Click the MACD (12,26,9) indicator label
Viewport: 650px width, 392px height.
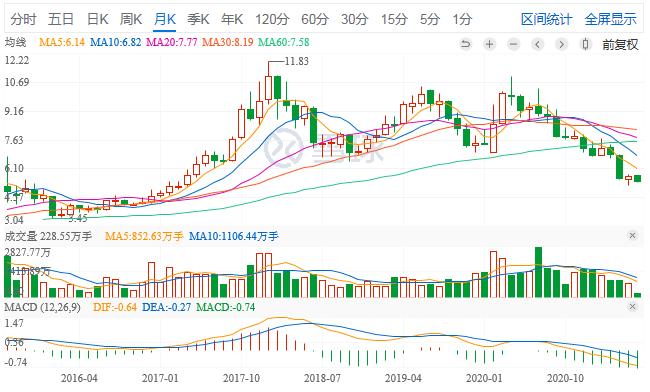point(42,307)
